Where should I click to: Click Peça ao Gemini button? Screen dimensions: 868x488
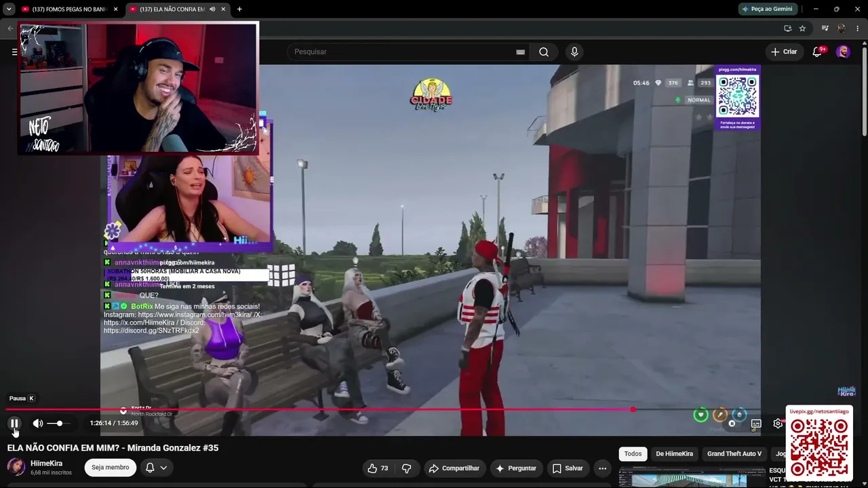click(767, 9)
